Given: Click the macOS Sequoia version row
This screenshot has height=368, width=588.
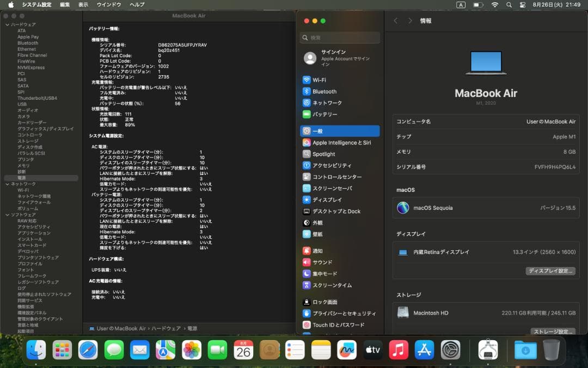Looking at the screenshot, I should tap(486, 208).
